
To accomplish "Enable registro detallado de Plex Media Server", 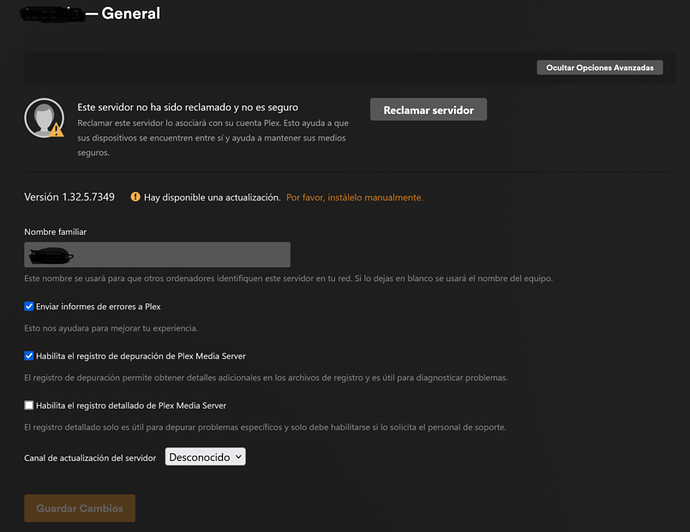I will pyautogui.click(x=29, y=405).
